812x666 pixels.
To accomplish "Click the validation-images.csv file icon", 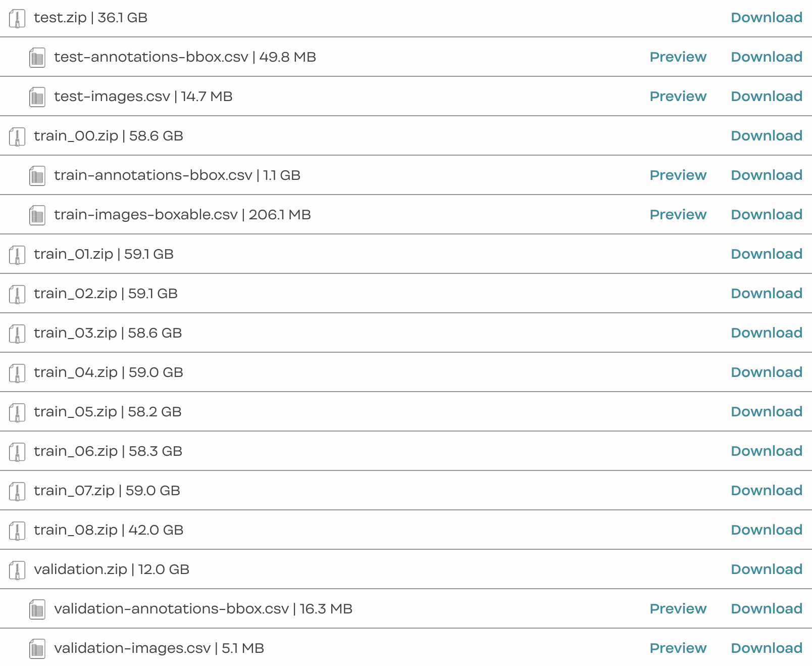I will point(37,649).
